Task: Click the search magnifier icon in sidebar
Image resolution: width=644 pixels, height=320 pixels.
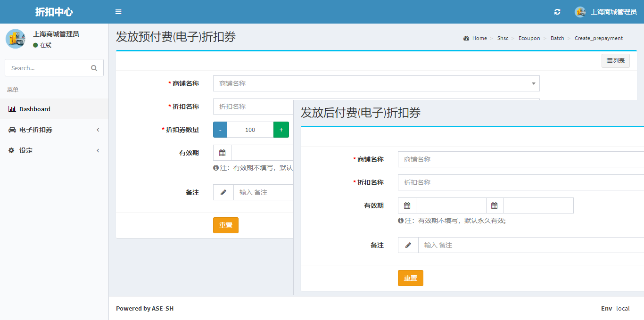Action: 94,68
